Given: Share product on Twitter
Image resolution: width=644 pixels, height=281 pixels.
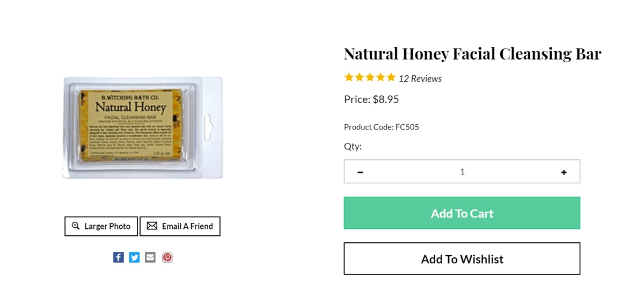Looking at the screenshot, I should tap(134, 257).
